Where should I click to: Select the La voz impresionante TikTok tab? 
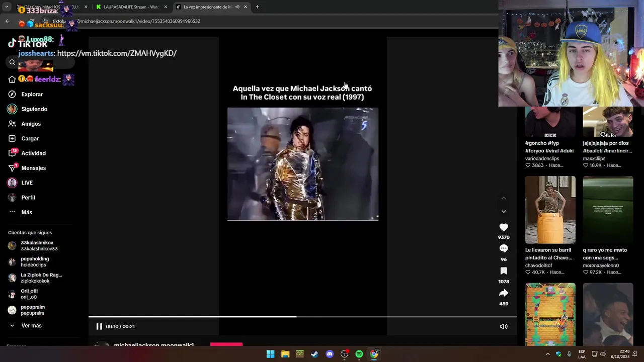click(207, 7)
